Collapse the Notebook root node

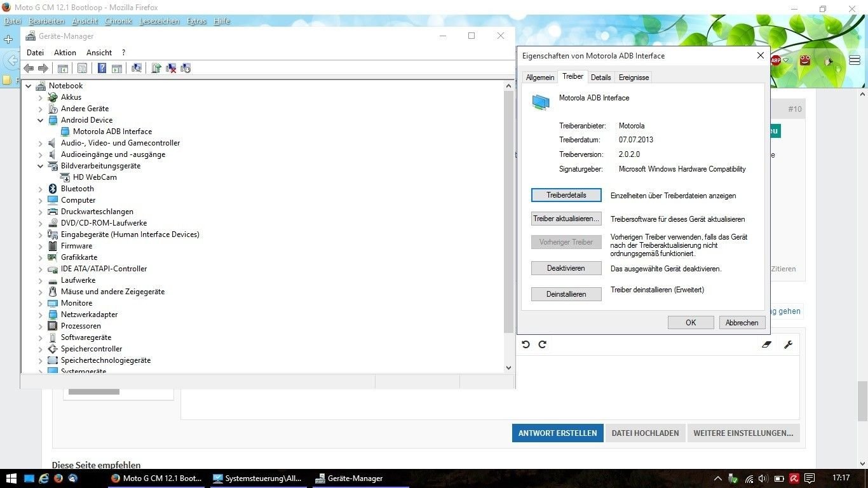pos(28,86)
